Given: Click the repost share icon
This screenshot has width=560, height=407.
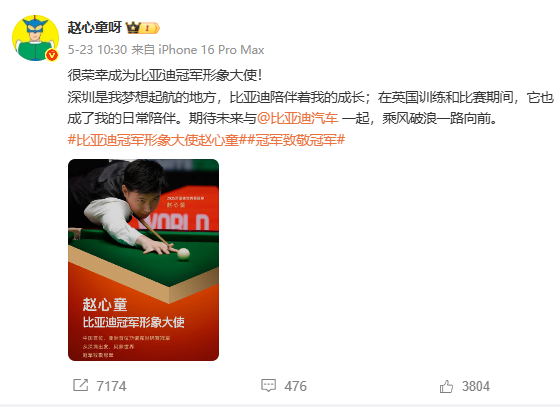Looking at the screenshot, I should pyautogui.click(x=80, y=385).
